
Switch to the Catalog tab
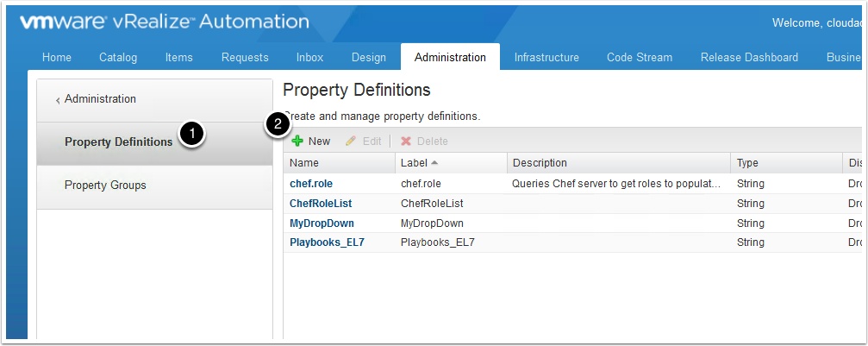pyautogui.click(x=118, y=57)
